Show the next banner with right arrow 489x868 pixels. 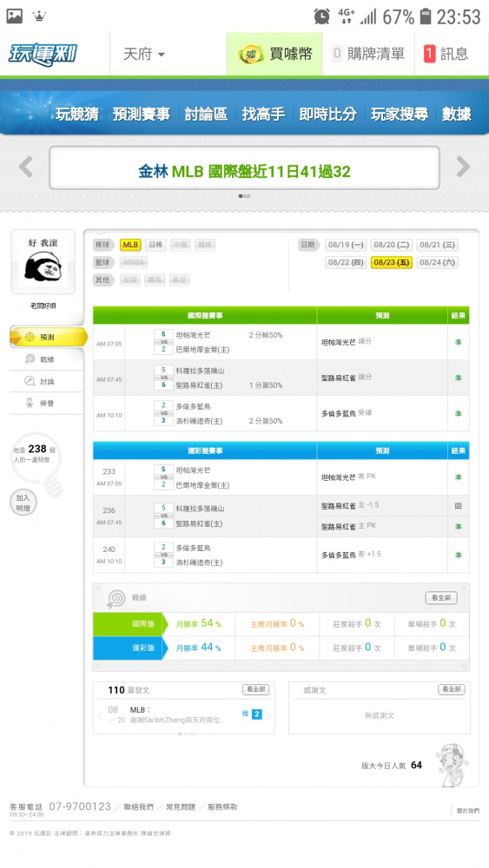pyautogui.click(x=463, y=167)
